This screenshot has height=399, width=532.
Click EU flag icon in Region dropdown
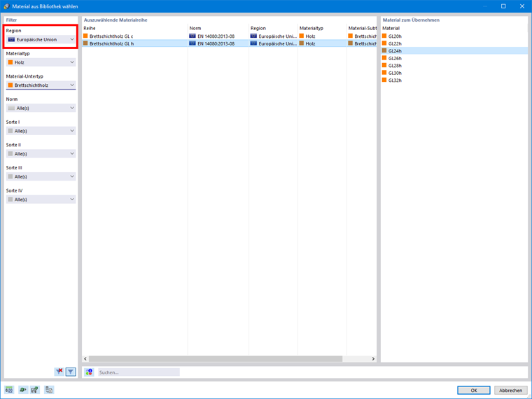point(11,39)
